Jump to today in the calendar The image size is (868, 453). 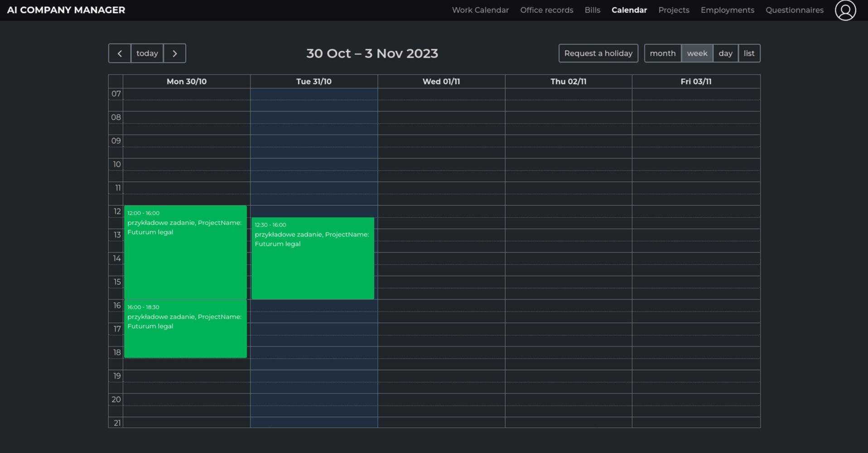pos(147,54)
